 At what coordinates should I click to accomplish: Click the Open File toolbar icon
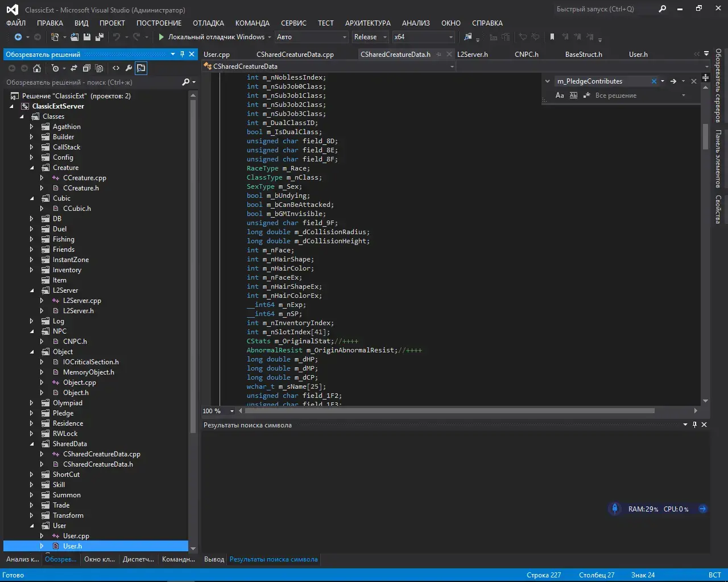point(75,37)
